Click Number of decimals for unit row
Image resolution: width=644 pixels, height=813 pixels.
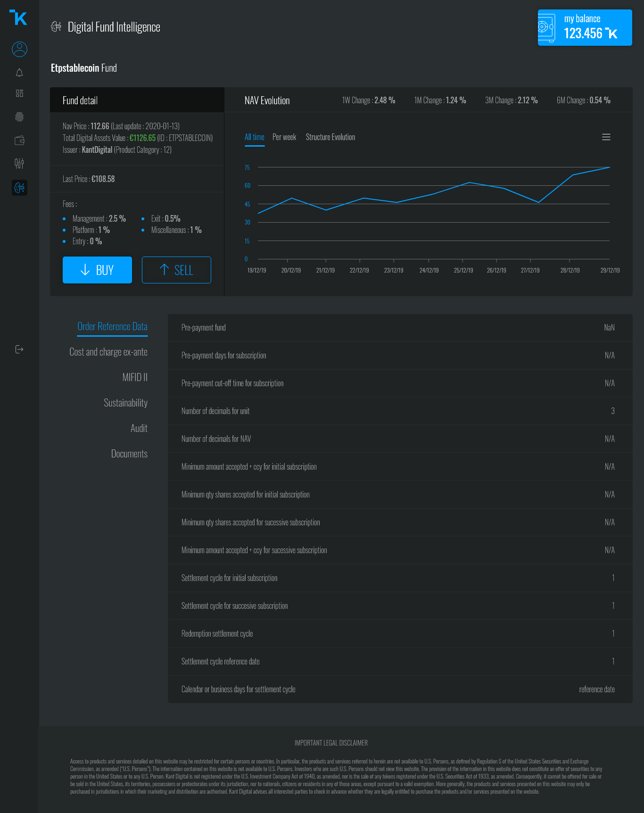pyautogui.click(x=400, y=411)
